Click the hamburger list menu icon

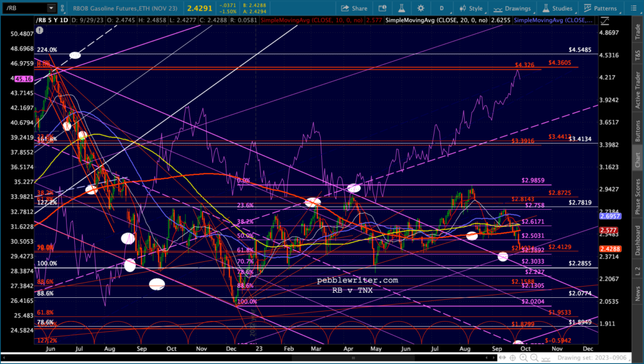pos(633,8)
